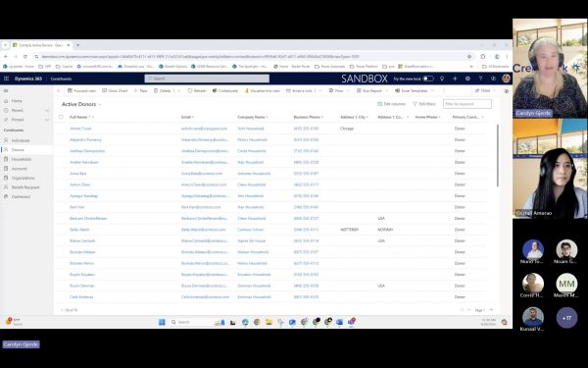Open the Help question mark icon
The image size is (588, 368).
tap(480, 79)
